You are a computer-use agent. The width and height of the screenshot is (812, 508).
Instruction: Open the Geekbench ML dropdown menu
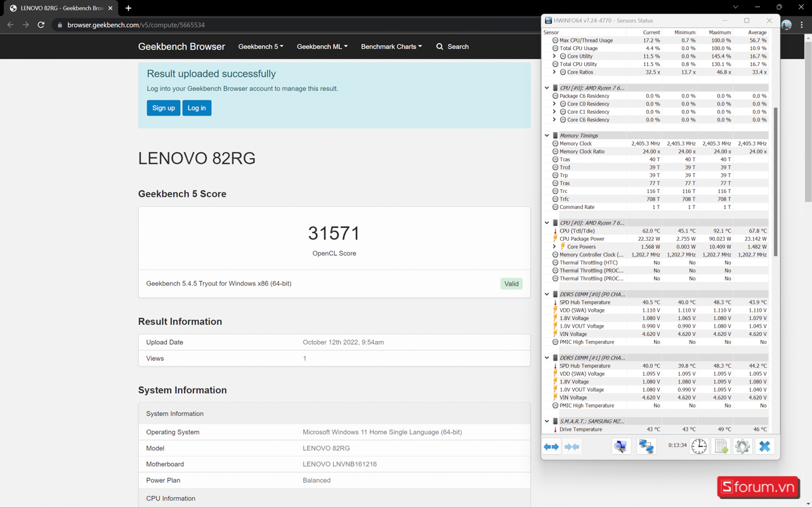click(322, 46)
